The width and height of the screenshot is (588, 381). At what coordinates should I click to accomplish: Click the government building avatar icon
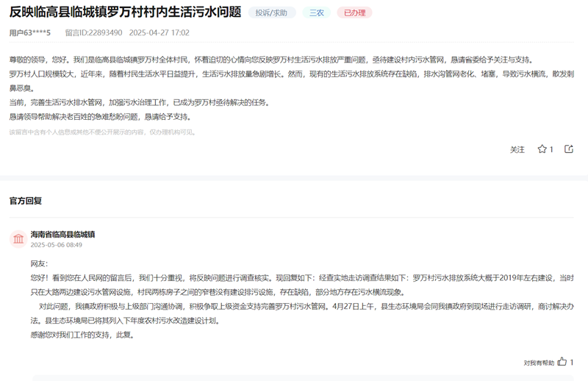[18, 239]
